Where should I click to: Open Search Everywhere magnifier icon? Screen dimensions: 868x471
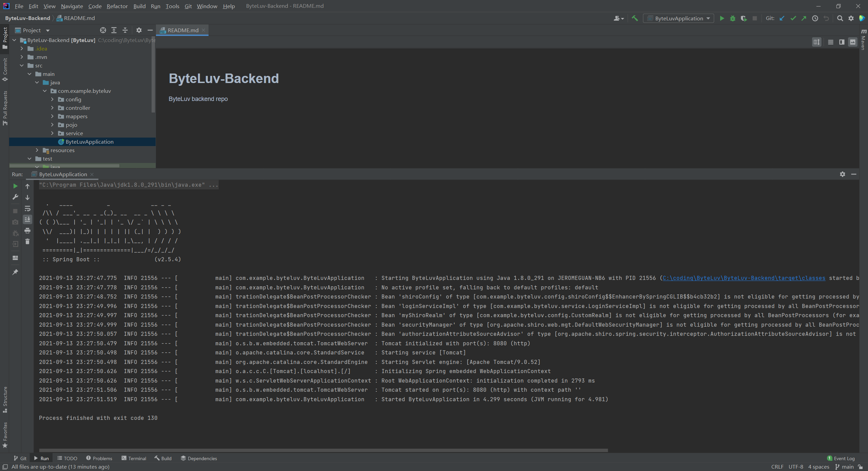pyautogui.click(x=840, y=18)
